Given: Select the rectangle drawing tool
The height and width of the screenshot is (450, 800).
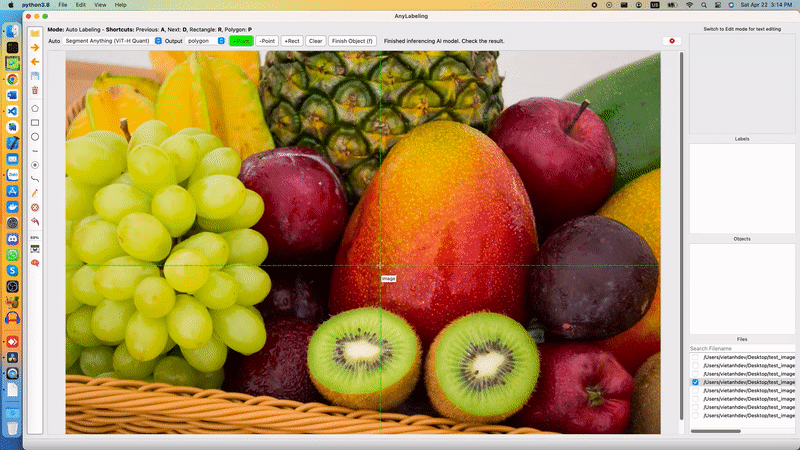Looking at the screenshot, I should [35, 122].
